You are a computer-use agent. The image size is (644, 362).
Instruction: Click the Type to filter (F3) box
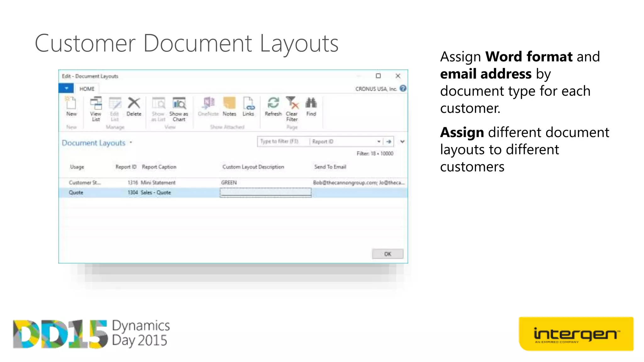coord(283,142)
